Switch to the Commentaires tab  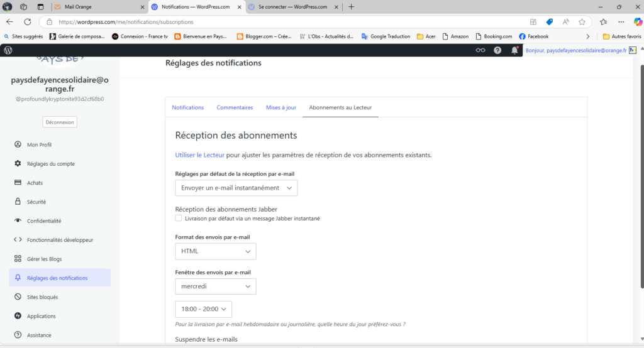click(x=235, y=107)
